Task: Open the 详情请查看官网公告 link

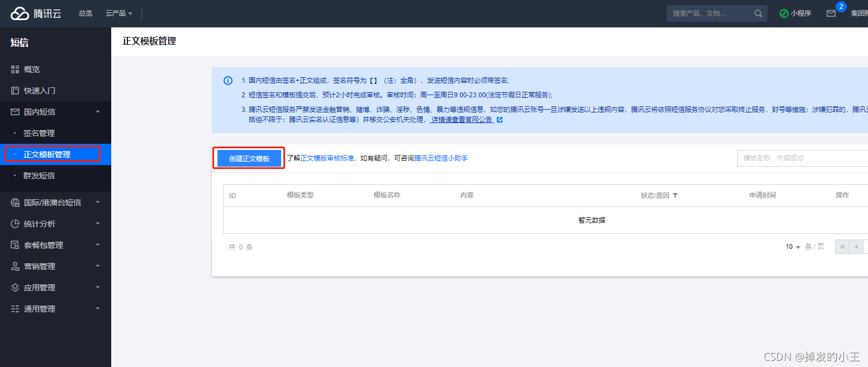Action: pos(462,120)
